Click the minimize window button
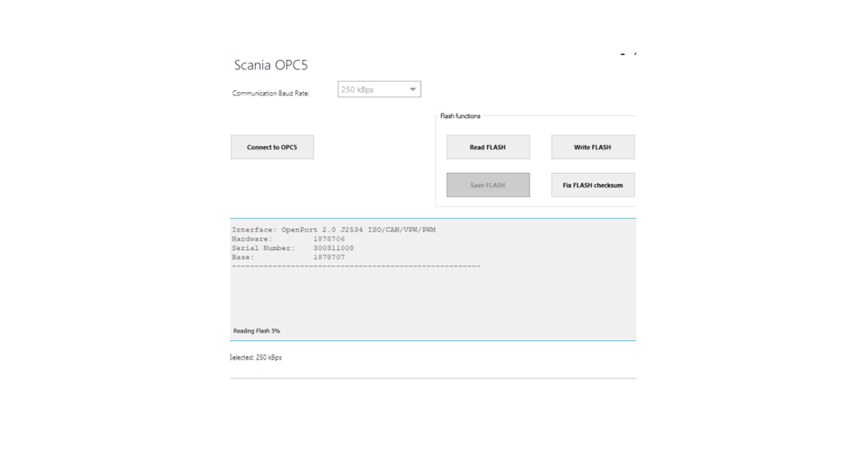The height and width of the screenshot is (454, 868). (x=622, y=55)
